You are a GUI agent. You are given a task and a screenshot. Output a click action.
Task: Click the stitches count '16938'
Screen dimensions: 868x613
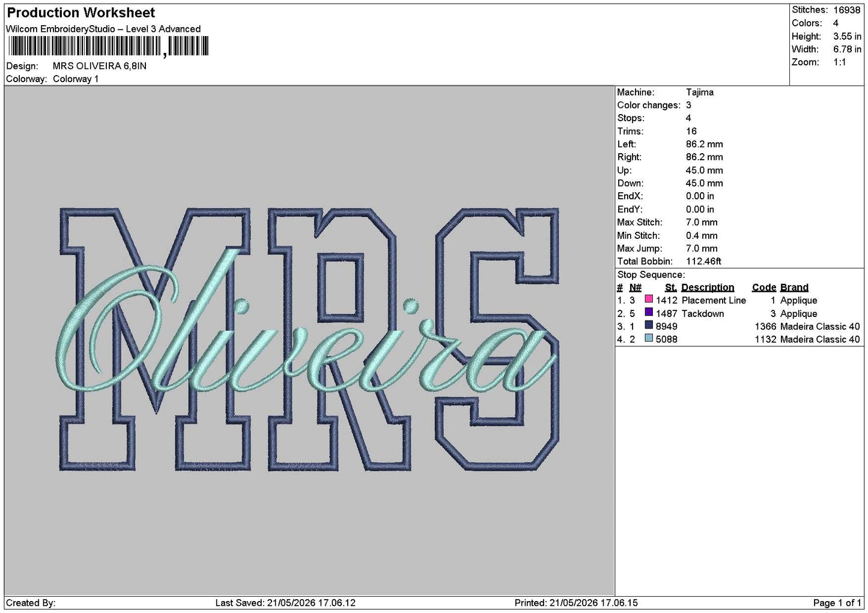click(847, 10)
